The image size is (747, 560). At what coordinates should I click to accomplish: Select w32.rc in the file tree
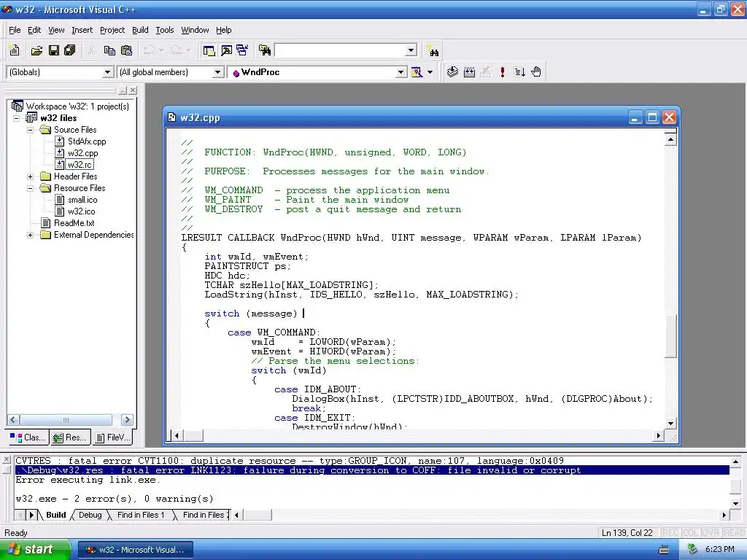(80, 165)
